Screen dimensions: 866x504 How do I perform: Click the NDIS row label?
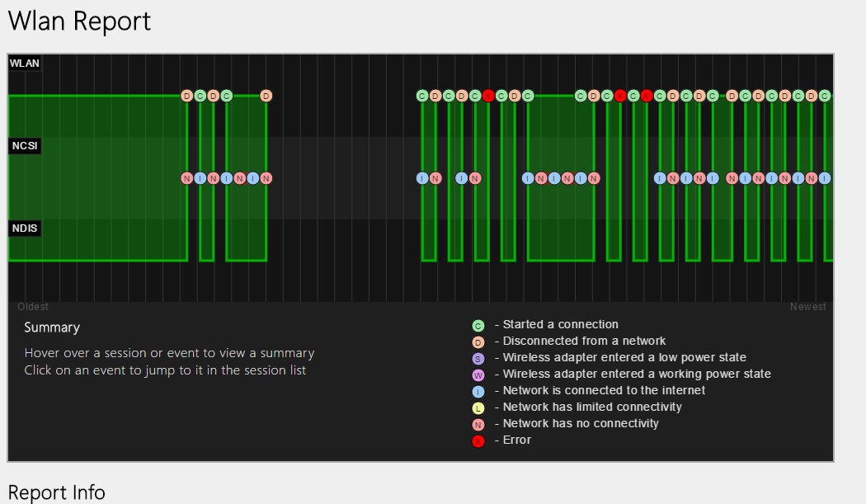click(x=25, y=228)
